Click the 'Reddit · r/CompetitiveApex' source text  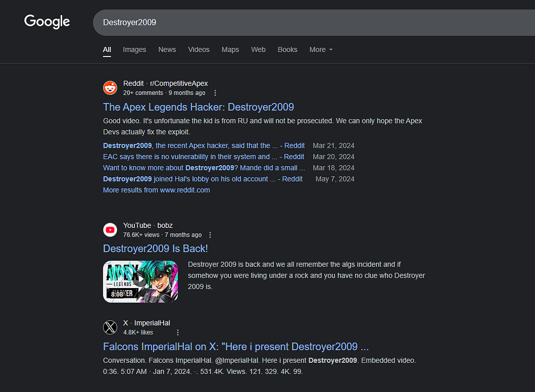(166, 83)
